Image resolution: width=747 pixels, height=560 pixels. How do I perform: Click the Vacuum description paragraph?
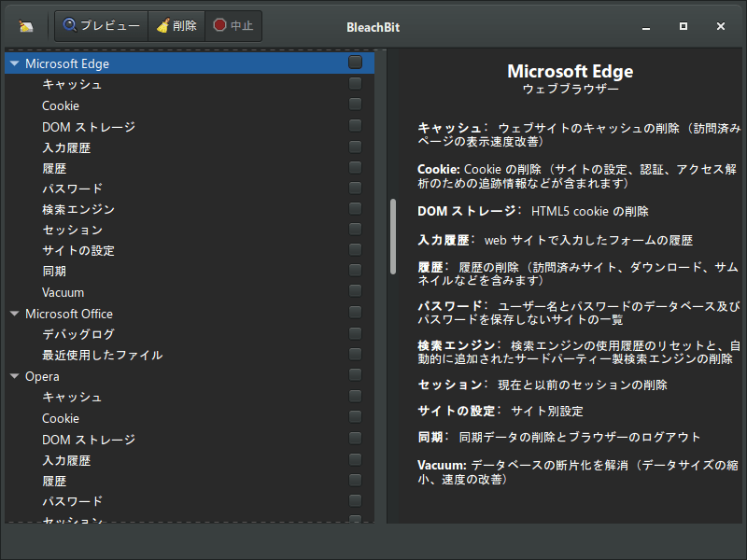578,472
